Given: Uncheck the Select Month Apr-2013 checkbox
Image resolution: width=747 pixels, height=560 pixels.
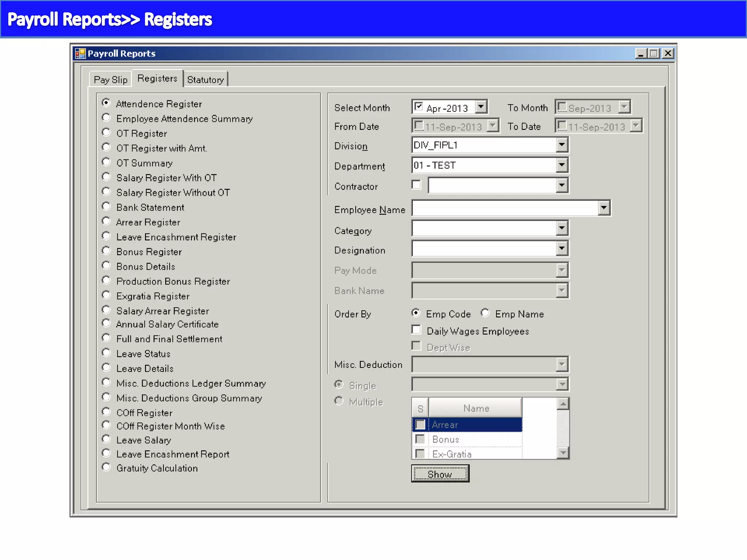Looking at the screenshot, I should pyautogui.click(x=419, y=106).
